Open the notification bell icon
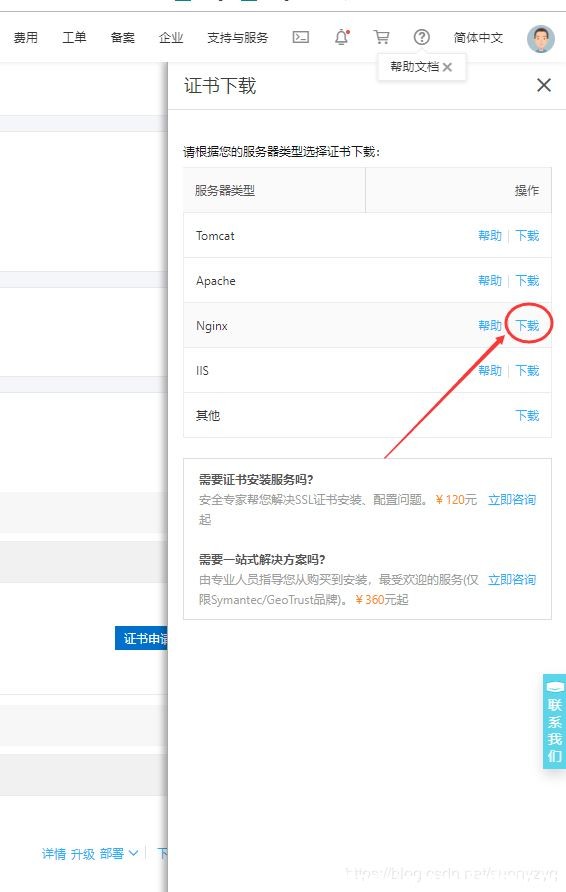This screenshot has width=566, height=892. coord(341,38)
